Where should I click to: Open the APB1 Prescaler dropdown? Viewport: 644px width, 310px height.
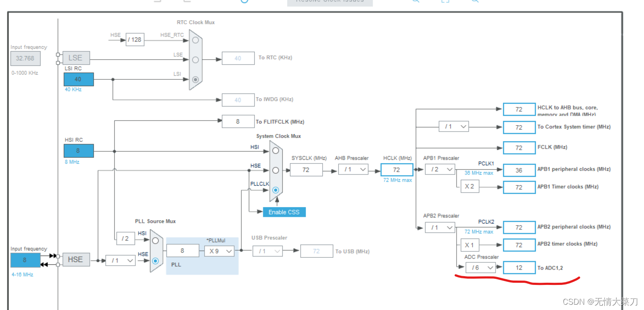click(x=440, y=169)
